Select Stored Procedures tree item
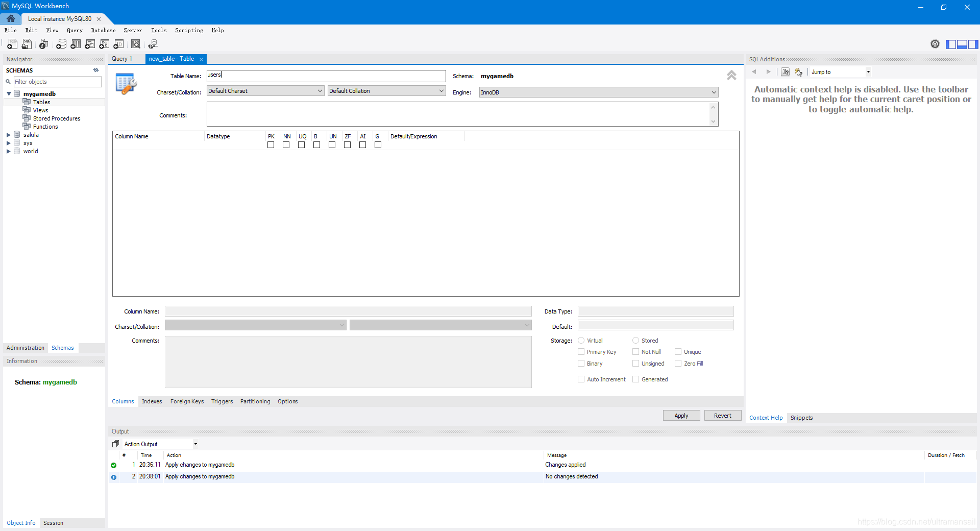980x531 pixels. tap(56, 118)
